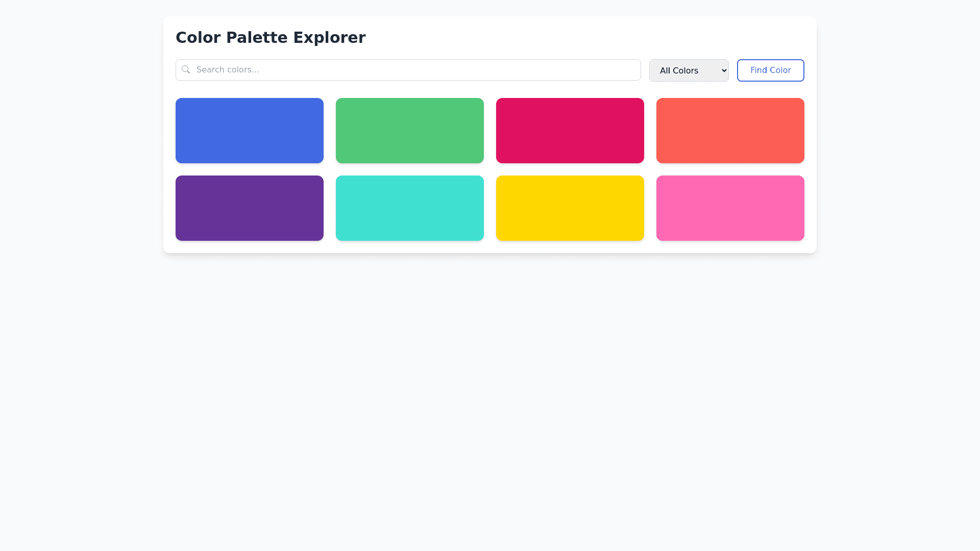The width and height of the screenshot is (980, 551).
Task: Pick the hot pink color swatch
Action: tap(730, 208)
